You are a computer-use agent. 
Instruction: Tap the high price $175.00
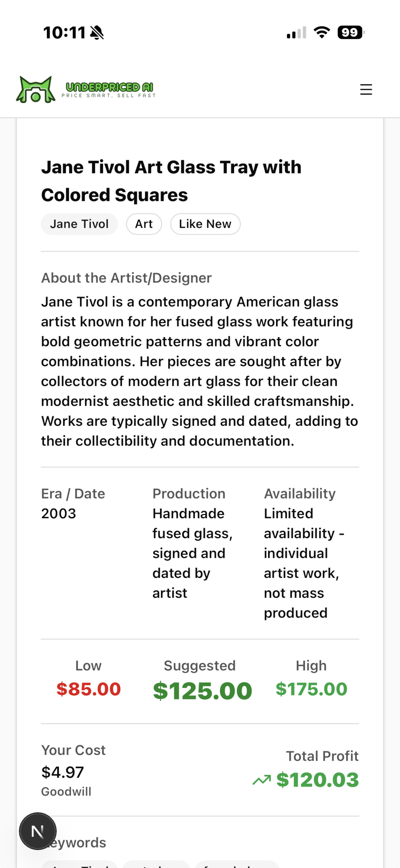coord(312,689)
